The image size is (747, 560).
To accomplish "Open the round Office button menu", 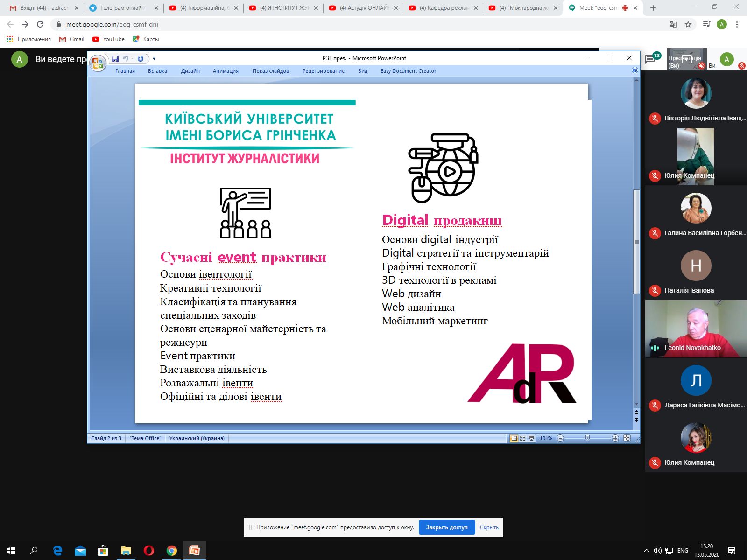I will 98,63.
